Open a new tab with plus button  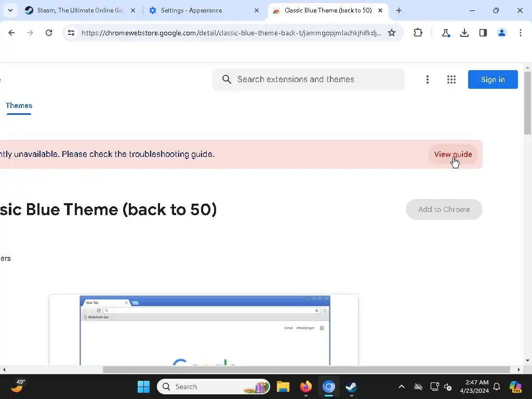pyautogui.click(x=399, y=10)
